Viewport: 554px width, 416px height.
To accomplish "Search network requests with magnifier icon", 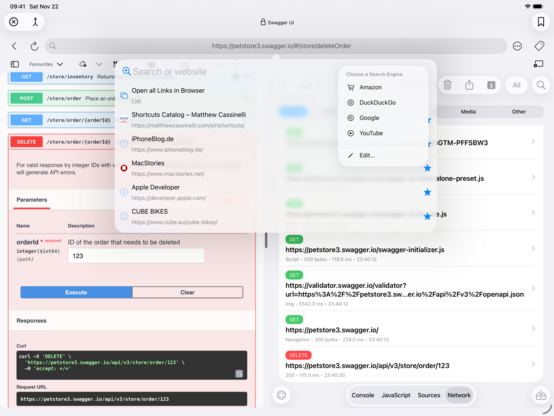I will [x=541, y=85].
